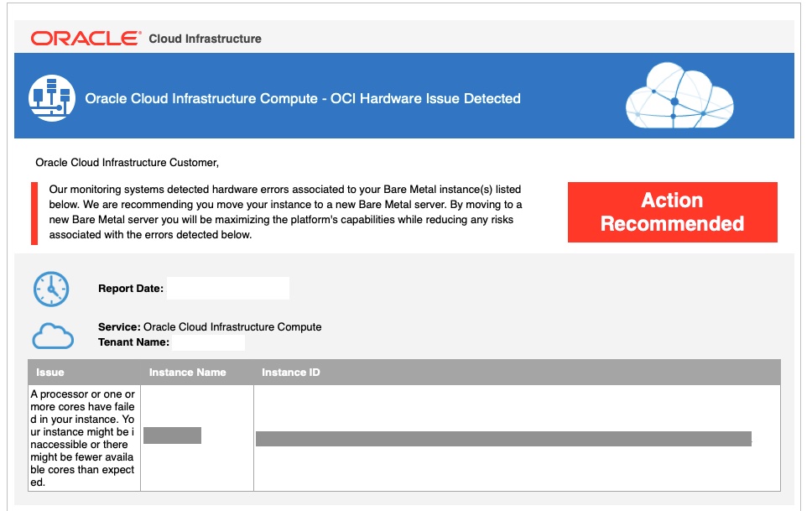Screen dimensions: 812x511
Task: Click the cloud icon beside Service details
Action: (51, 336)
